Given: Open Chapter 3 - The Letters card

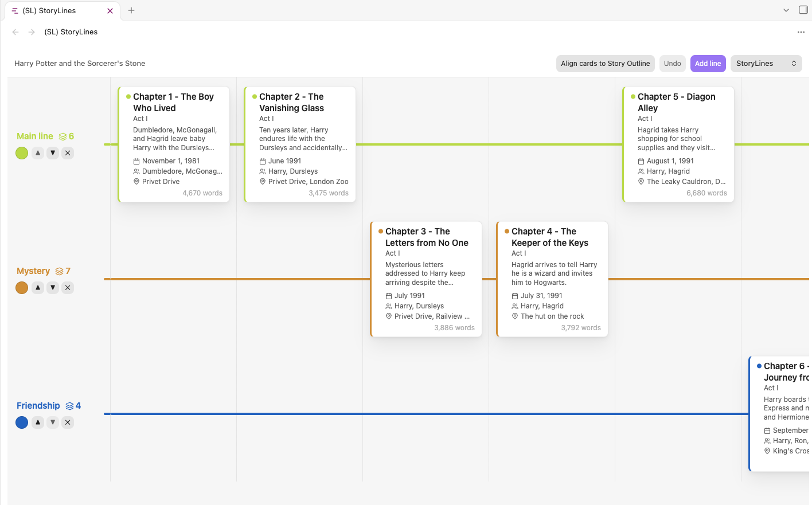Looking at the screenshot, I should (426, 279).
